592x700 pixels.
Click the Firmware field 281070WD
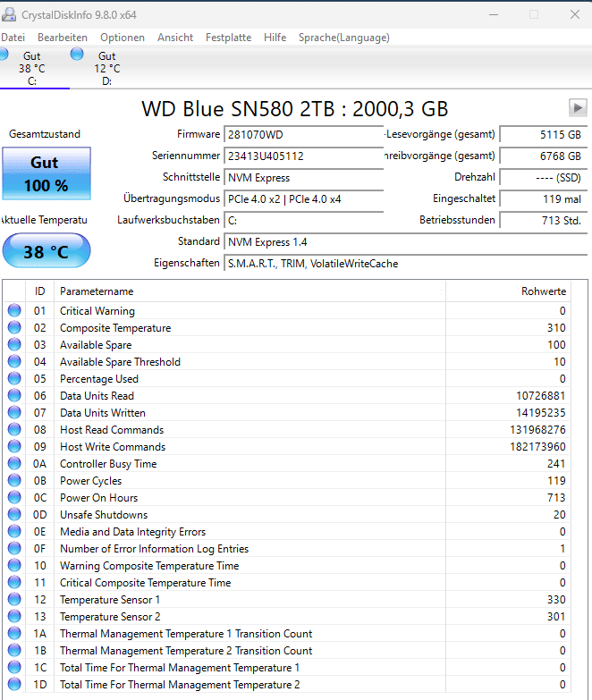[x=303, y=134]
